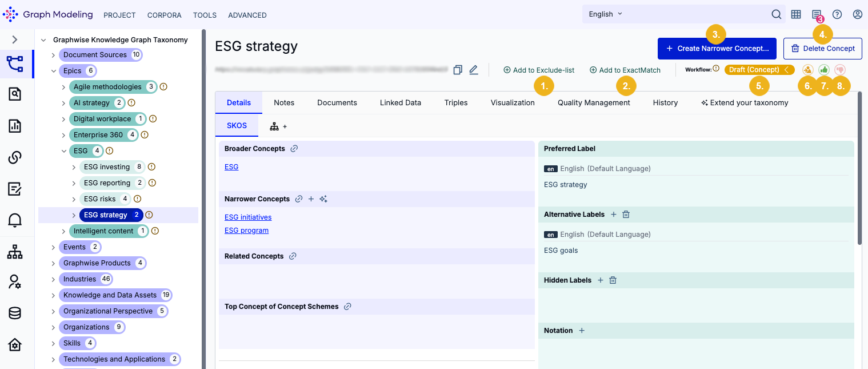Click the thumbs-down reject workflow icon

[840, 69]
